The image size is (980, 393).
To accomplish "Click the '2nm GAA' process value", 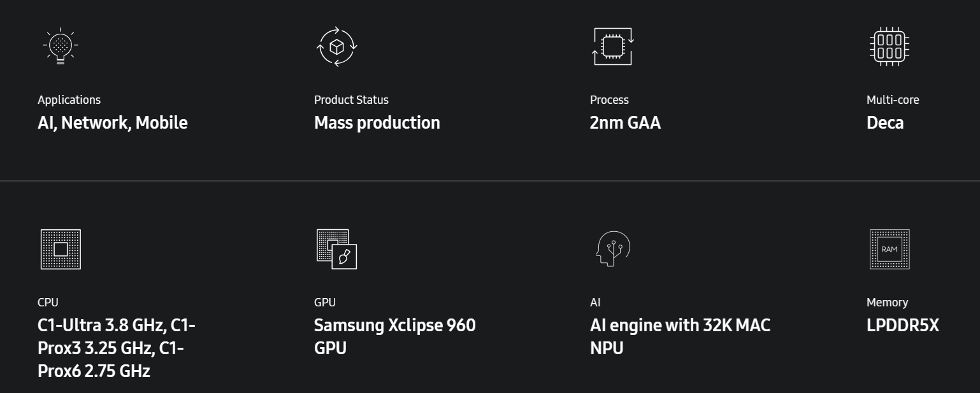I will tap(625, 123).
